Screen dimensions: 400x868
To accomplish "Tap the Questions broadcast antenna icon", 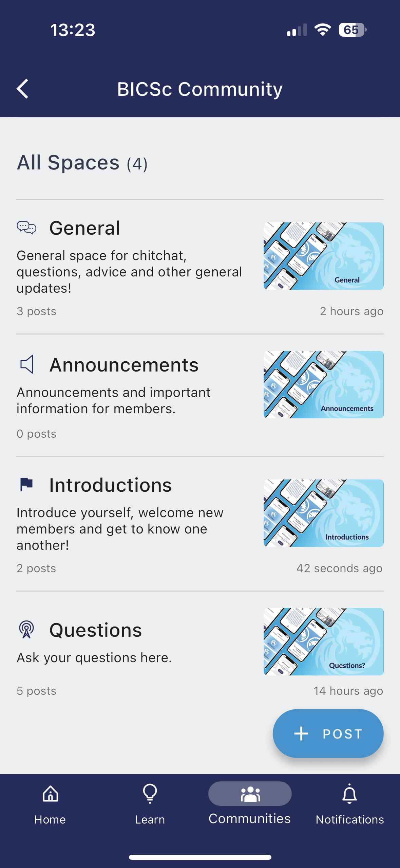I will point(26,629).
